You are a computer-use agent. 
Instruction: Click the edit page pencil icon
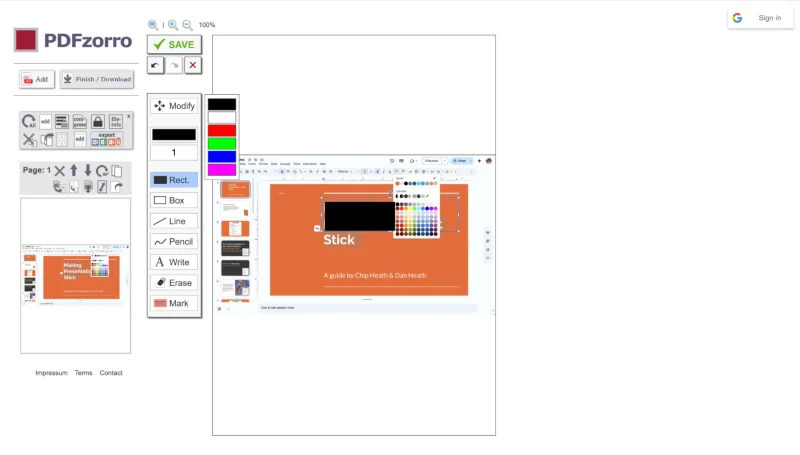pos(102,187)
